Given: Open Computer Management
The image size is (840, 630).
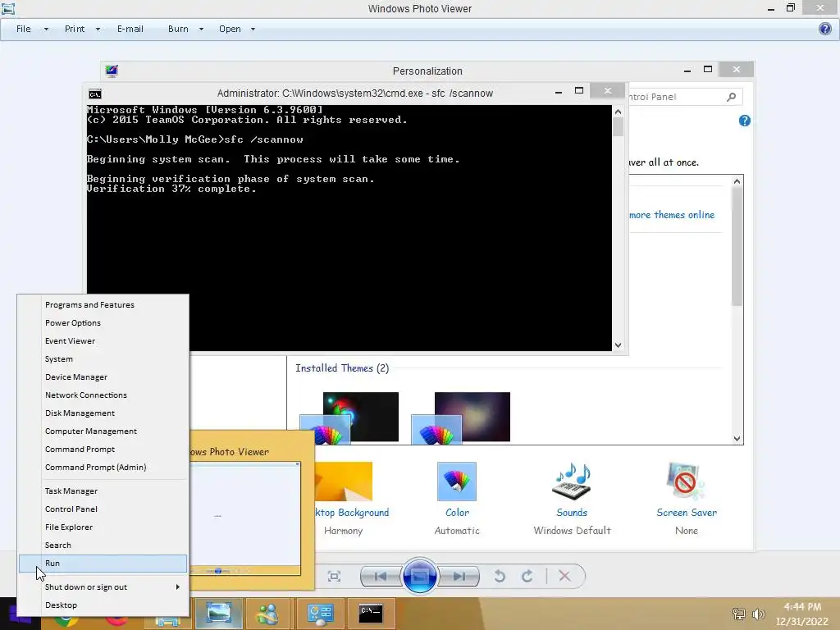Looking at the screenshot, I should [103, 431].
